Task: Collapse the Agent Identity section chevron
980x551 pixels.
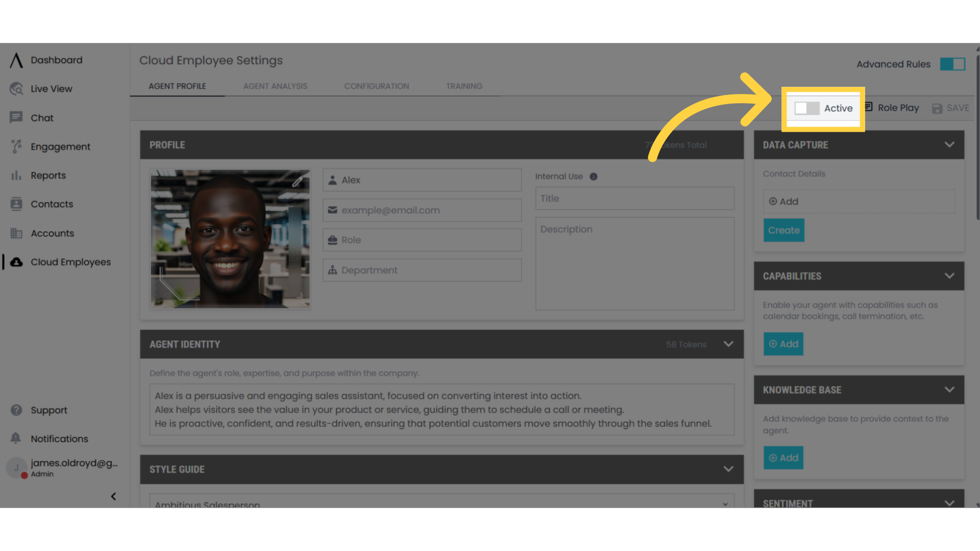Action: 728,344
